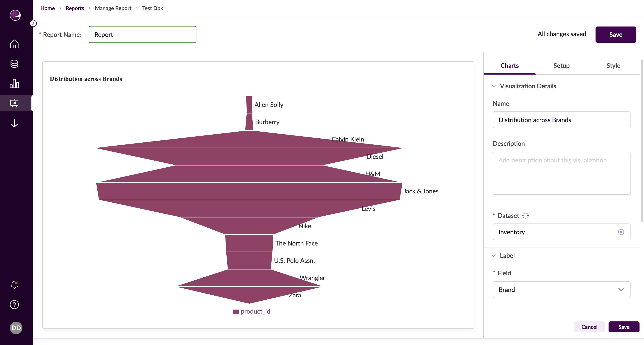The image size is (644, 345).
Task: Select the highlighted presentation board icon
Action: (x=14, y=103)
